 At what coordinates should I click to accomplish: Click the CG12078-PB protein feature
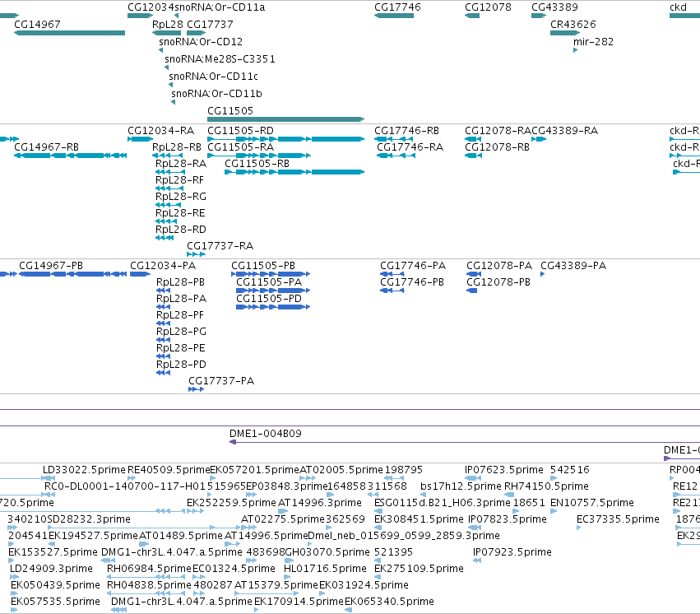472,291
